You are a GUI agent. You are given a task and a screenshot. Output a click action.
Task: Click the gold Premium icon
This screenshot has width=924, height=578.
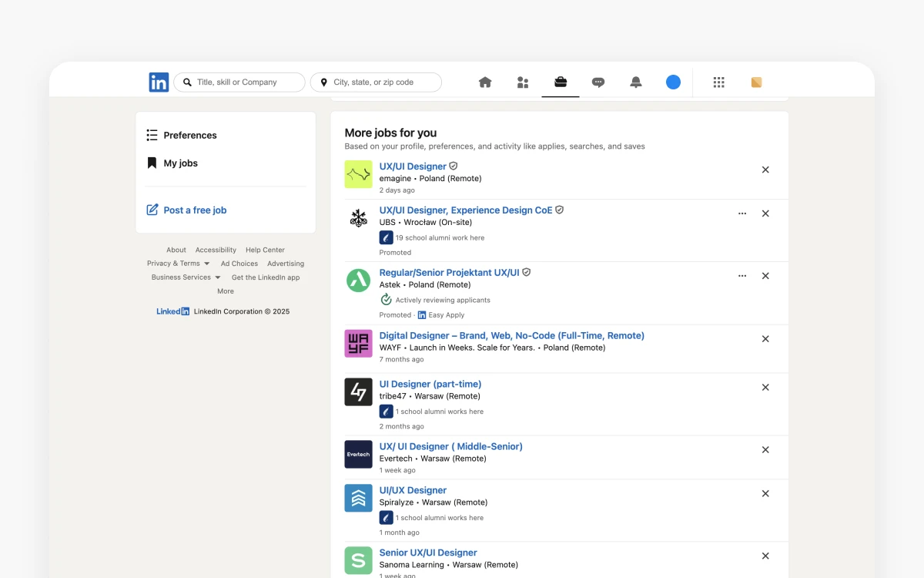[756, 82]
